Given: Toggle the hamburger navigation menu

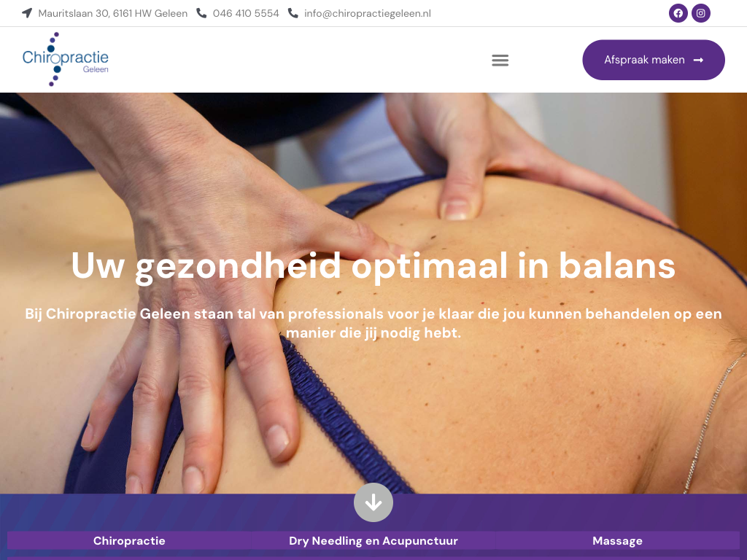Looking at the screenshot, I should click(500, 60).
